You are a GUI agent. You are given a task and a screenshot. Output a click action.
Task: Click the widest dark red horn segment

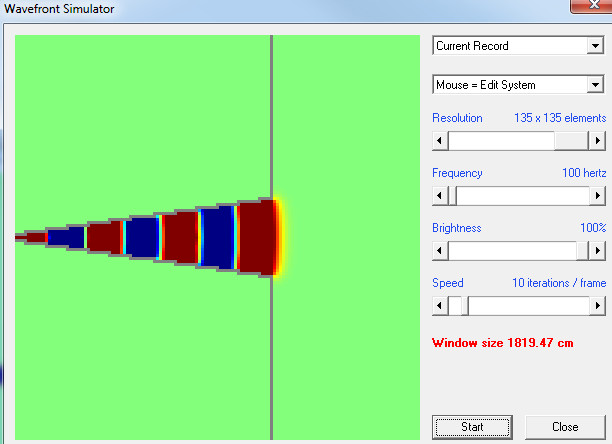point(256,237)
